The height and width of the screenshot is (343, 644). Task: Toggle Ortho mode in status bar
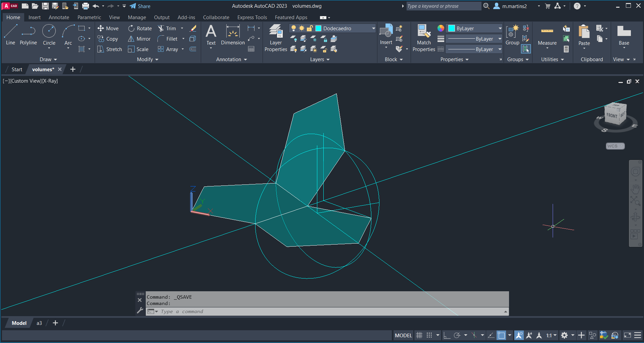pyautogui.click(x=447, y=335)
